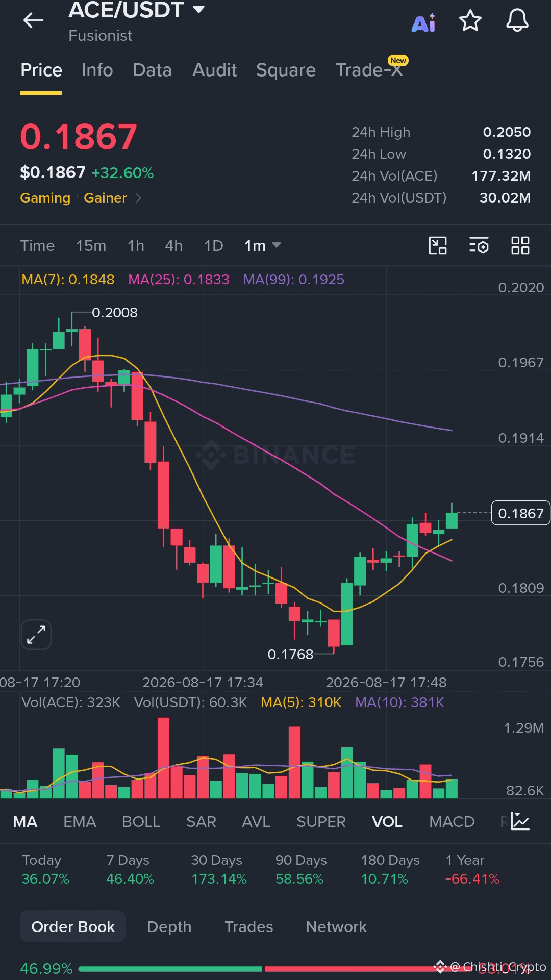Expand the ACE/USDT pair selector dropdown

(x=199, y=9)
